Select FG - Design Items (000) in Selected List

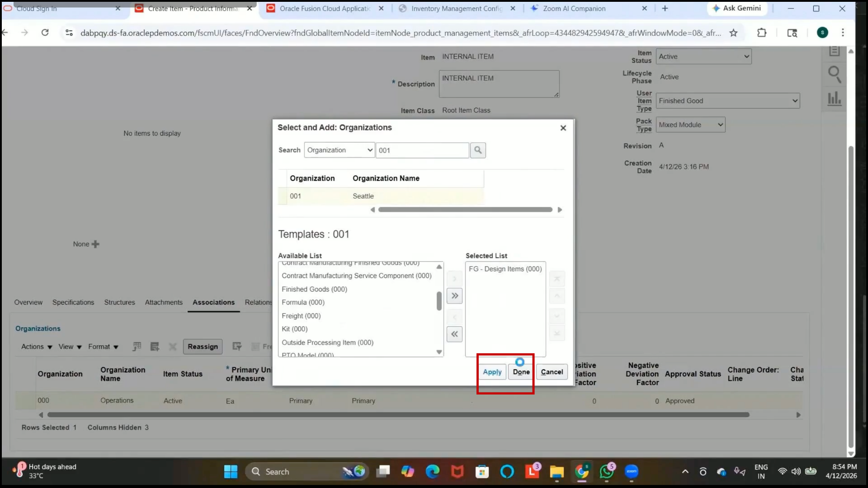coord(505,269)
